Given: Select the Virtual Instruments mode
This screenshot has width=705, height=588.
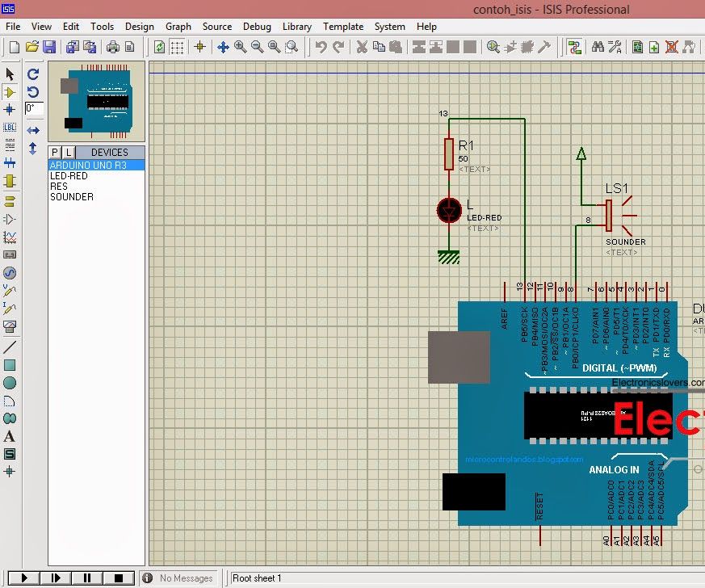Looking at the screenshot, I should coord(10,328).
